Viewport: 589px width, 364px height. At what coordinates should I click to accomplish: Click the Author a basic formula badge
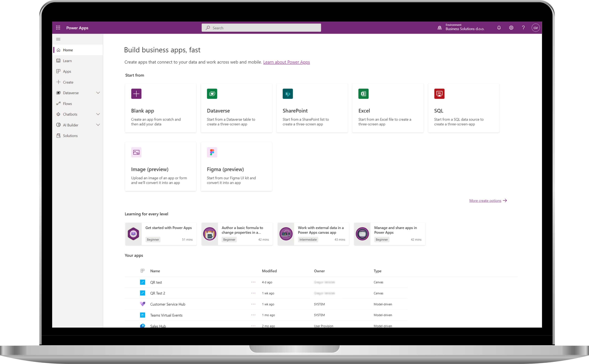point(210,234)
